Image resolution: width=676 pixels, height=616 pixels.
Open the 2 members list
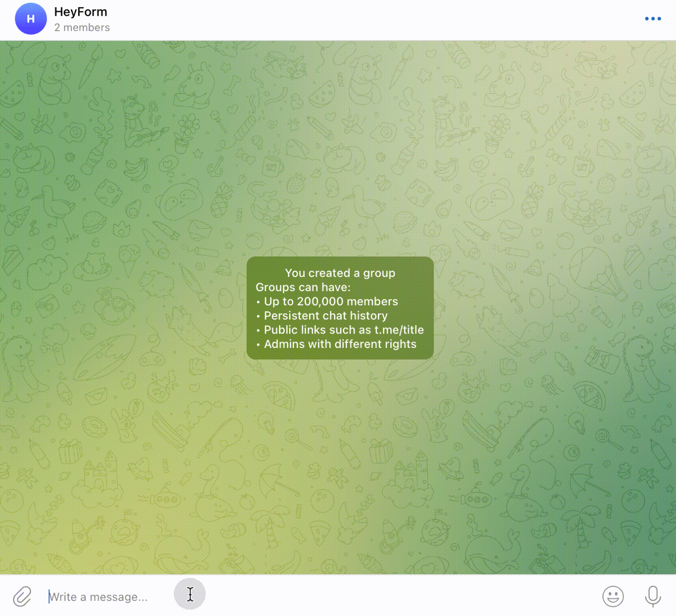coord(82,27)
